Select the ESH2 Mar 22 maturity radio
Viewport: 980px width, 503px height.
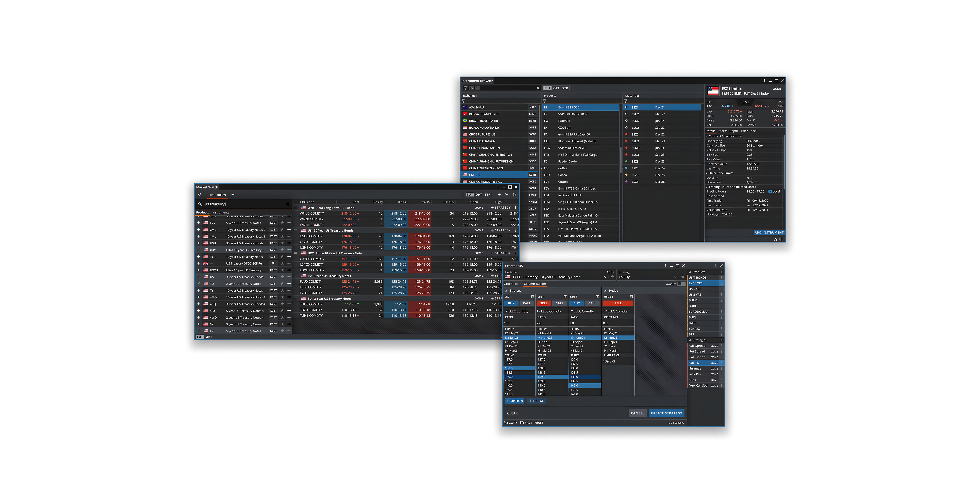[626, 114]
